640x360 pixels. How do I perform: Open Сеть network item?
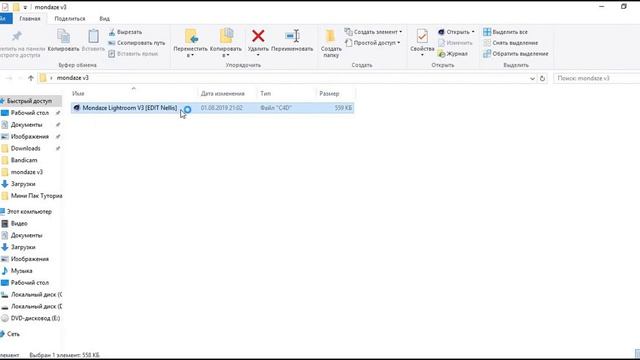(x=13, y=334)
